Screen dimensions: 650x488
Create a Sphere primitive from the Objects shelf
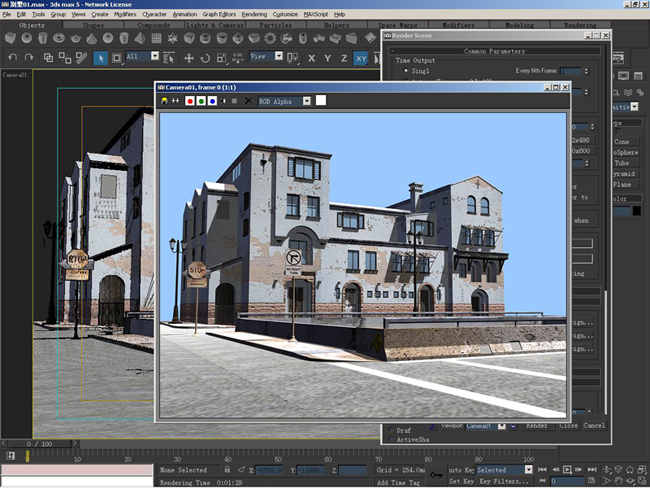(27, 39)
